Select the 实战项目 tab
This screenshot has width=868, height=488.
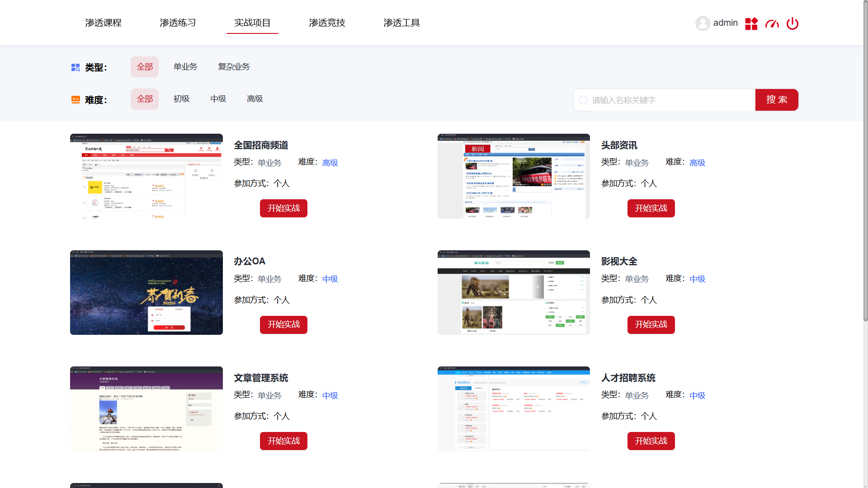pos(252,23)
